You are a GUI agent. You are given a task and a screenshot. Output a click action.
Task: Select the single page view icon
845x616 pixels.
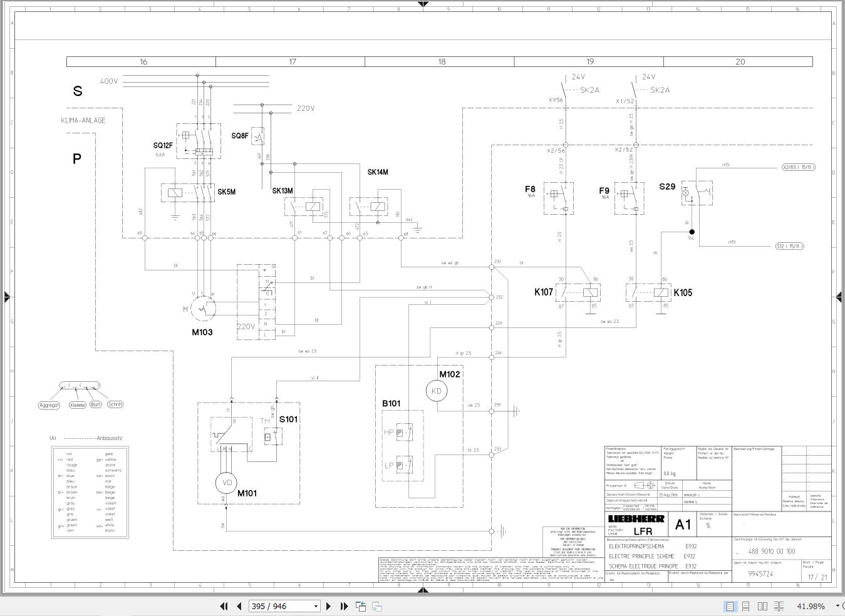[x=730, y=606]
